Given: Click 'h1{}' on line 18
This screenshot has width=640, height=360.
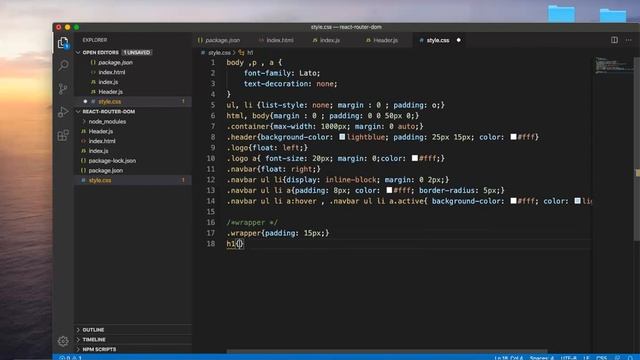Looking at the screenshot, I should (235, 244).
